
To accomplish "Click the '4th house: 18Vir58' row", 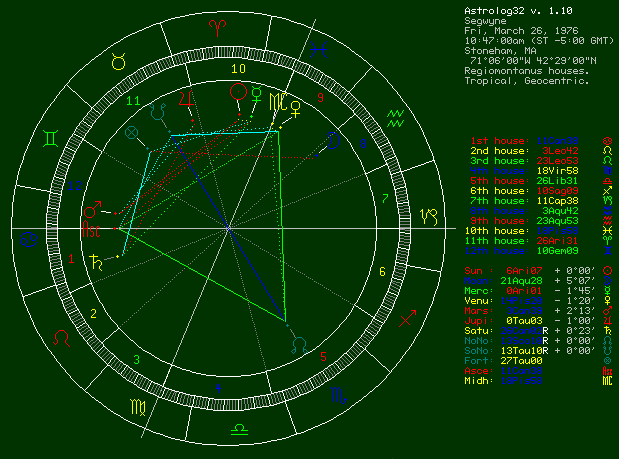I will point(541,171).
